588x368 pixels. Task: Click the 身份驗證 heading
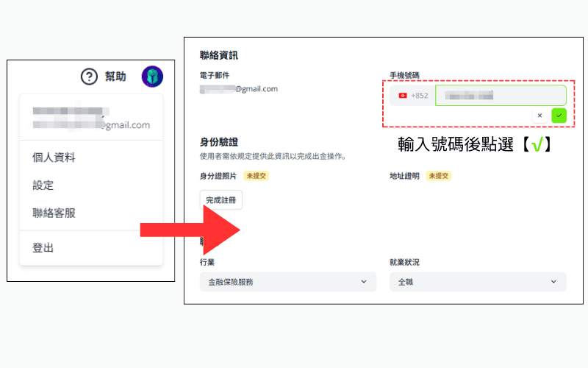pyautogui.click(x=218, y=142)
